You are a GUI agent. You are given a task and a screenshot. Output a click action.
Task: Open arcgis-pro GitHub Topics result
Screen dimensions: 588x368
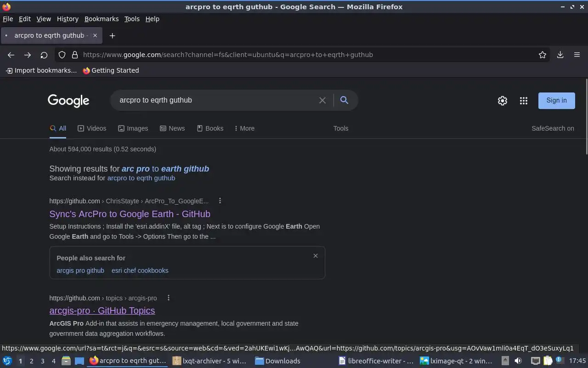click(x=102, y=310)
